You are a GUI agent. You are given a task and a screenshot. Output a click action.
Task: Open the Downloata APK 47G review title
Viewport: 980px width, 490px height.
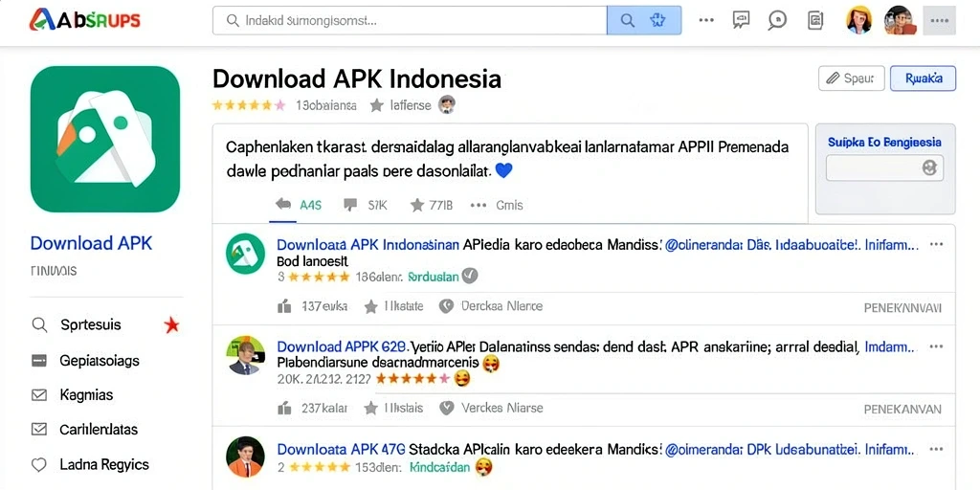pyautogui.click(x=342, y=448)
